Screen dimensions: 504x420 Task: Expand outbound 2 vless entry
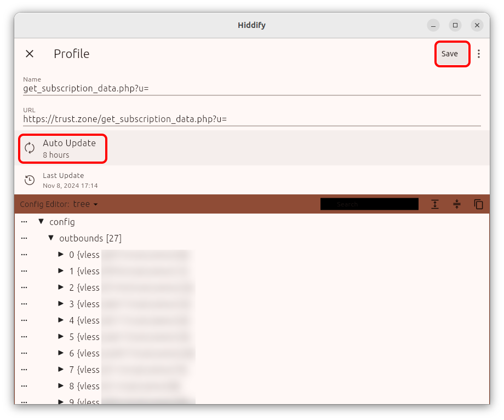[61, 287]
